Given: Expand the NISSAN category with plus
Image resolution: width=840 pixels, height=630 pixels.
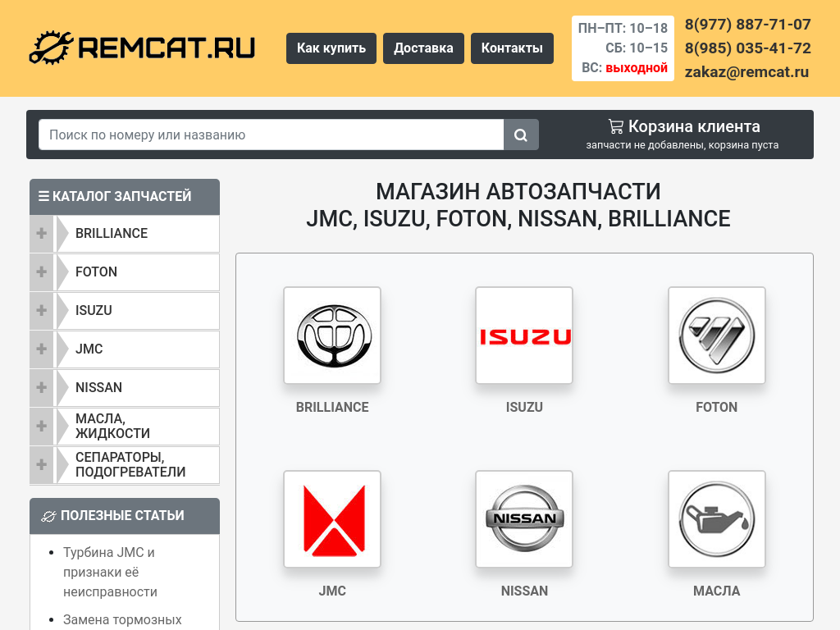Looking at the screenshot, I should (x=41, y=388).
